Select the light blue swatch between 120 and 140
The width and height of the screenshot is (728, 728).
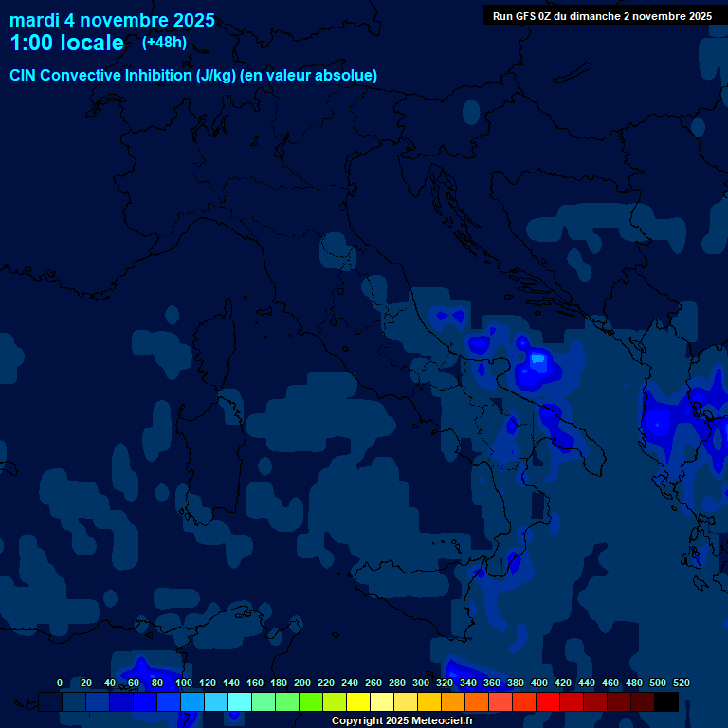tap(216, 702)
